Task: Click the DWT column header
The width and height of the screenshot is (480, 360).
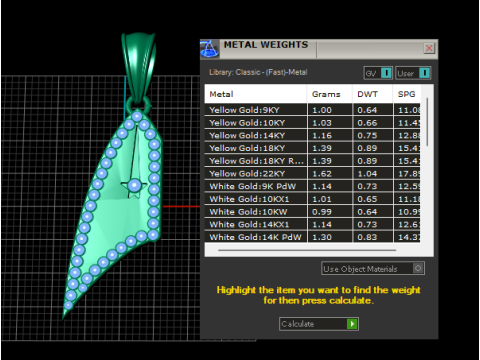Action: coord(372,94)
